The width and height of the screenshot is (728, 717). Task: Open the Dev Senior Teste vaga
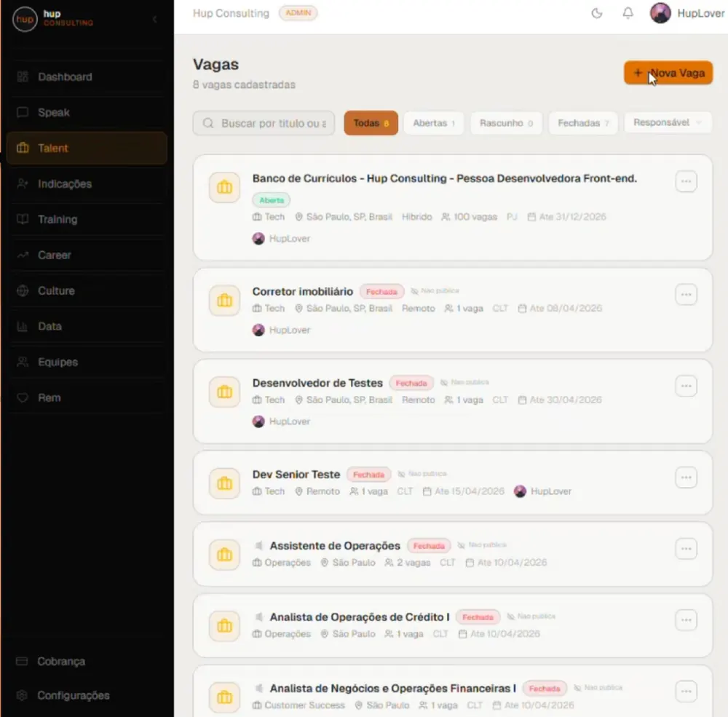(x=296, y=475)
